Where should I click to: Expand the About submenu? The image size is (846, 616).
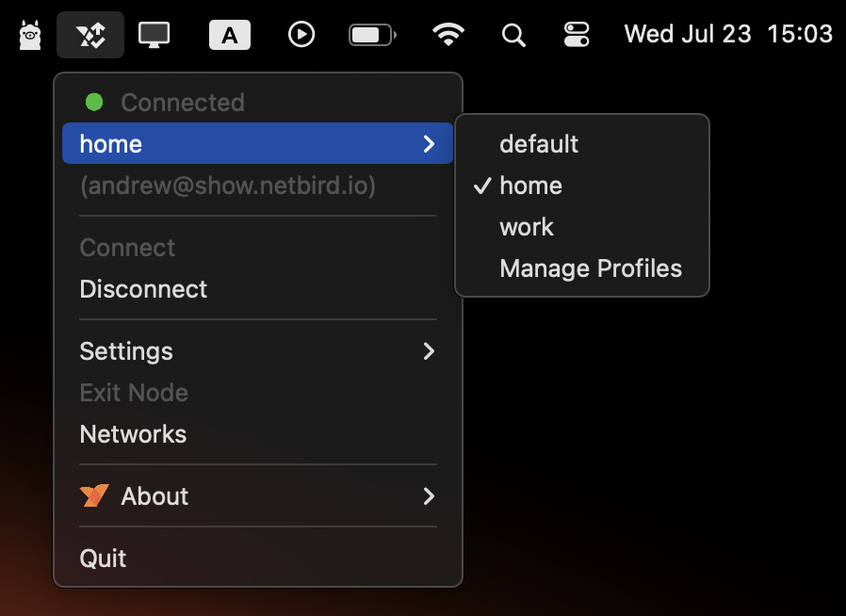point(154,496)
